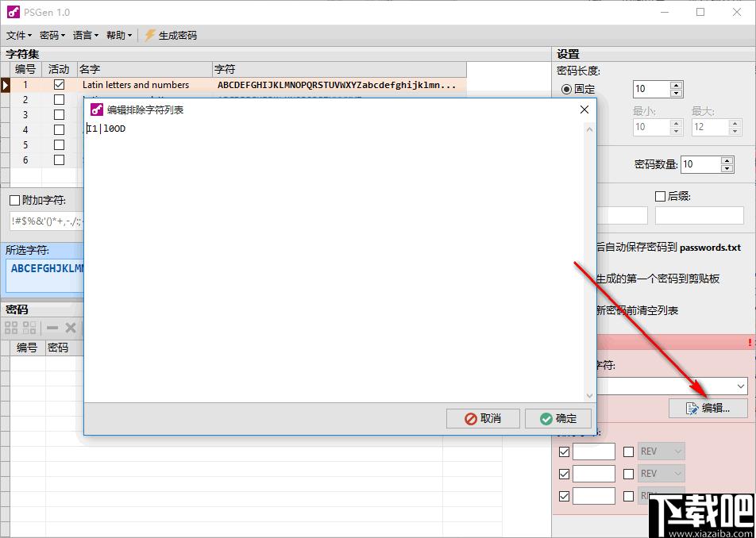Open the 帮助 menu
The width and height of the screenshot is (756, 538).
(x=118, y=35)
